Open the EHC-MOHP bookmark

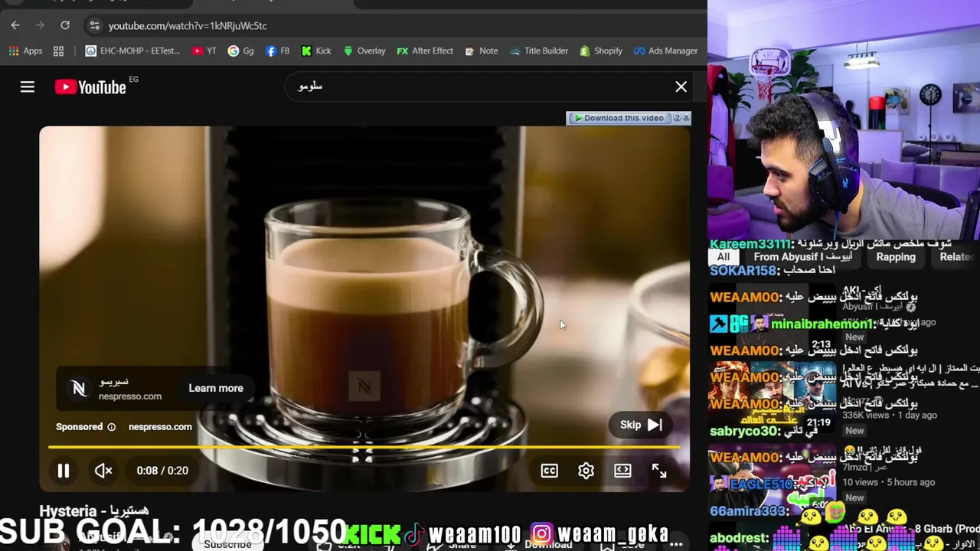point(132,51)
